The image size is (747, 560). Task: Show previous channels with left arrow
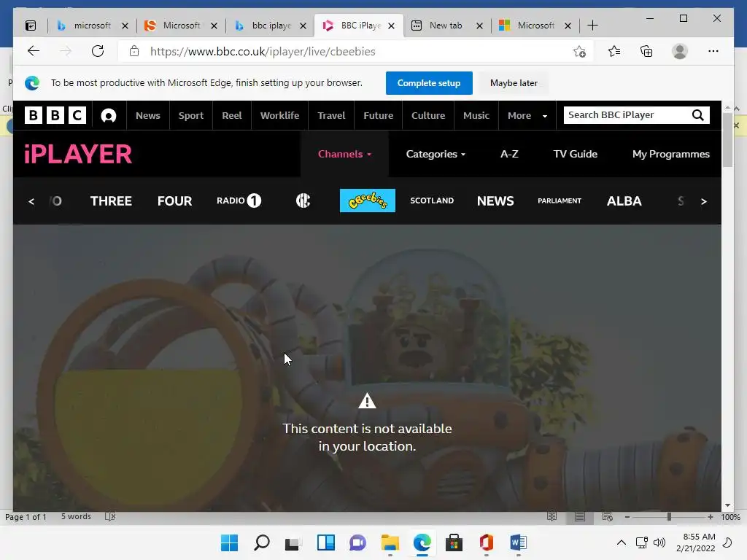[31, 201]
